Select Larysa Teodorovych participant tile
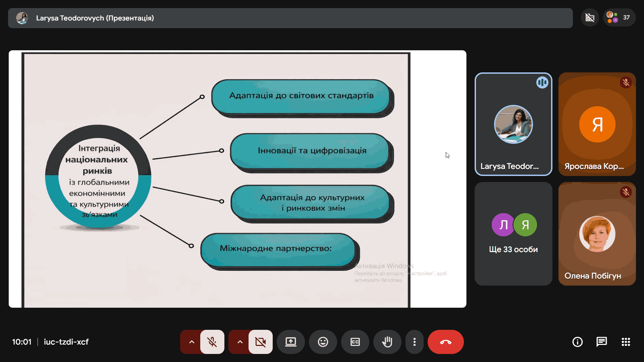 point(513,124)
